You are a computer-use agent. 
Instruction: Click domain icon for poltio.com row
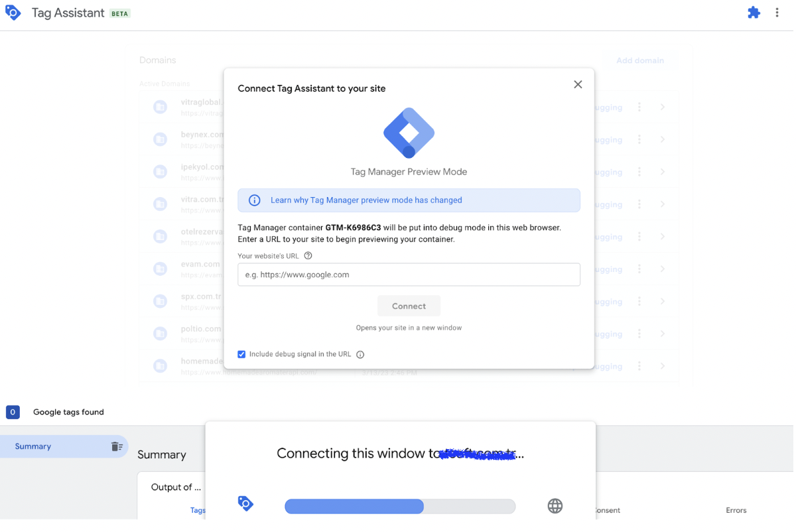point(160,334)
